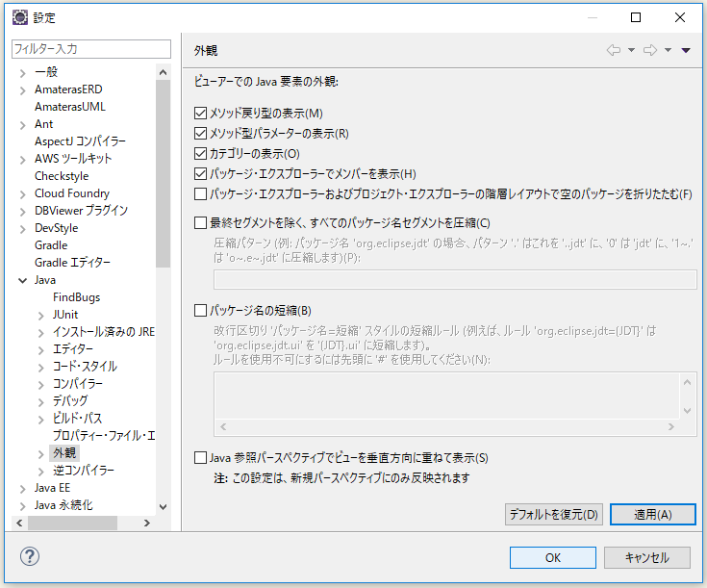707x588 pixels.
Task: Expand the ビルド・パス node arrow
Action: (41, 420)
